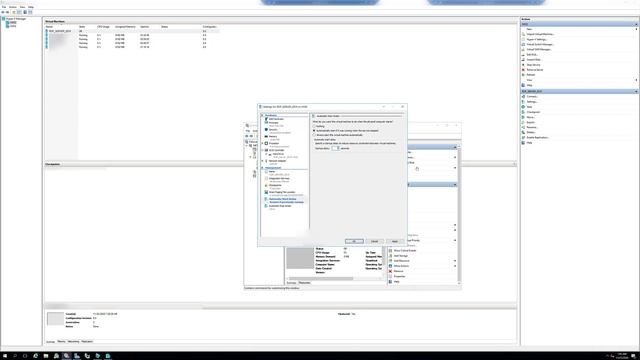The width and height of the screenshot is (640, 360).
Task: Click the Virtual SAN Manager icon
Action: point(523,49)
